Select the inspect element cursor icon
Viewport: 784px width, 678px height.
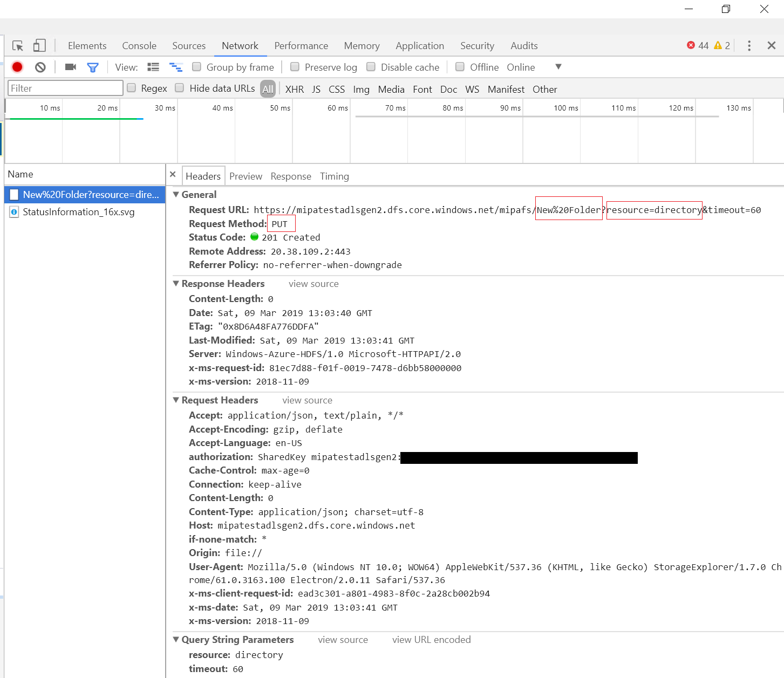(17, 45)
